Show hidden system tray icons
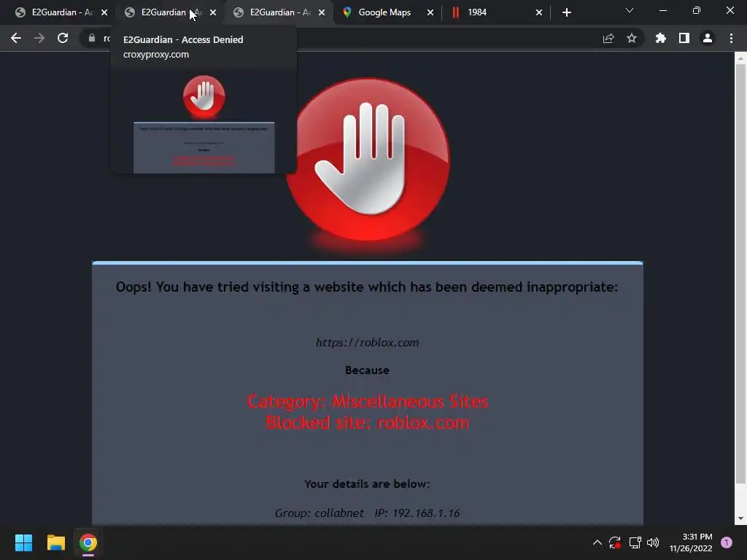Image resolution: width=747 pixels, height=560 pixels. (597, 542)
